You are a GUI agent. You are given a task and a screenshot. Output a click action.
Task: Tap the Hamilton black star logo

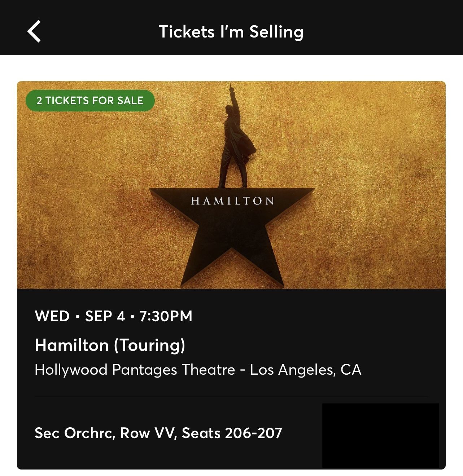[x=232, y=231]
